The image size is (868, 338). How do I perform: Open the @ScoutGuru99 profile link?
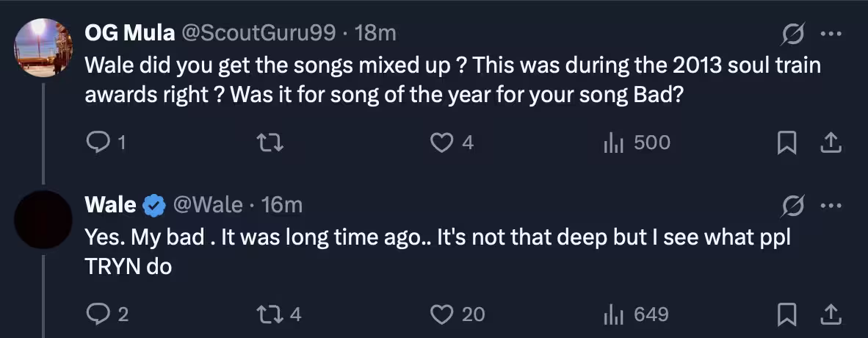click(259, 32)
